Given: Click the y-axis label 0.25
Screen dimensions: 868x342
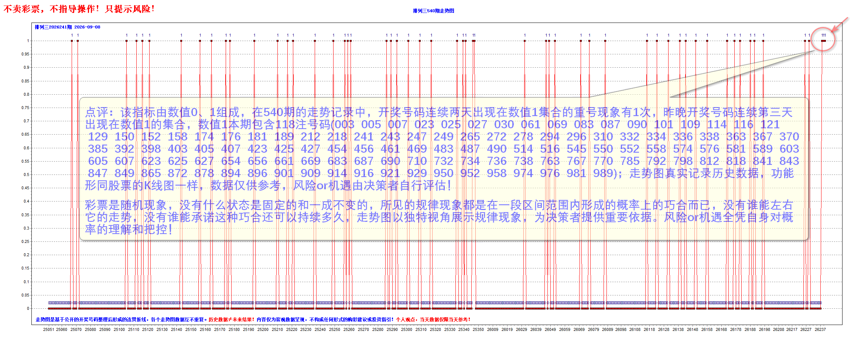Looking at the screenshot, I should 25,241.
